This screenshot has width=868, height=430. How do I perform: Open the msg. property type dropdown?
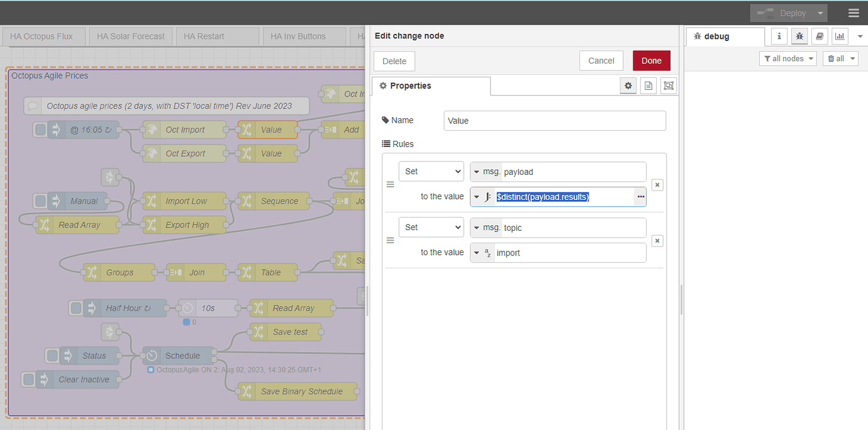click(477, 172)
